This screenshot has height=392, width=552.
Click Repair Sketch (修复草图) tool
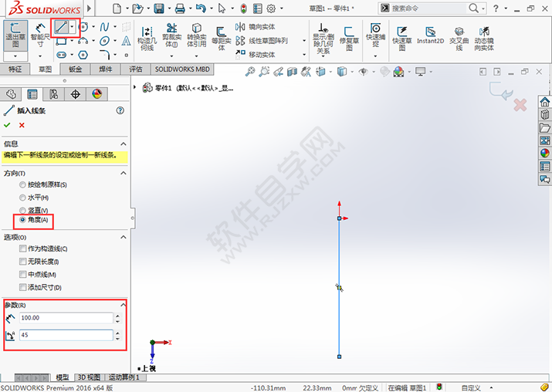(x=349, y=39)
